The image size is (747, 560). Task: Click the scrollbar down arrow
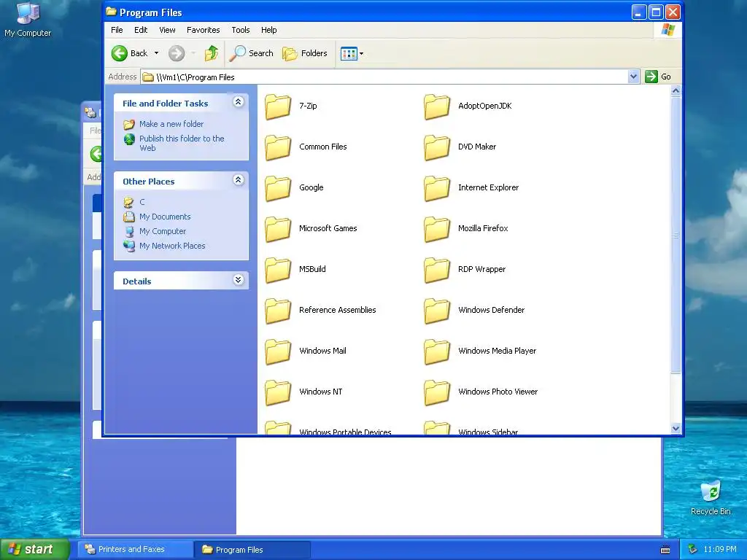[676, 429]
